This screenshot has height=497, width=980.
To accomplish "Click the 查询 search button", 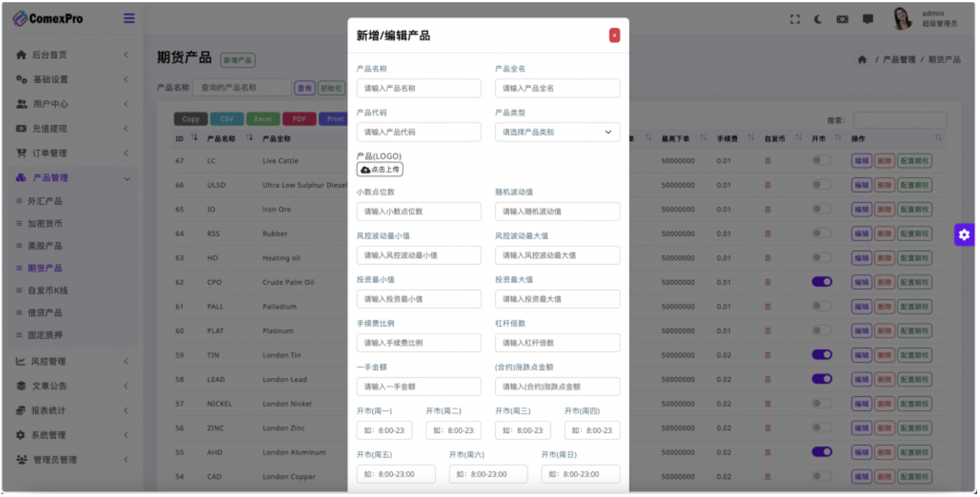I will point(305,87).
